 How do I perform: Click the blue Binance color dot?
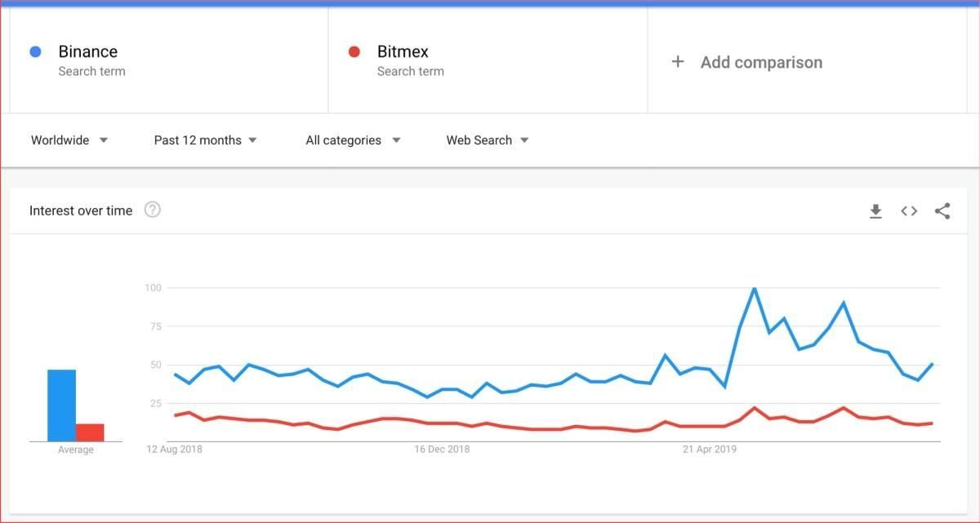(35, 51)
